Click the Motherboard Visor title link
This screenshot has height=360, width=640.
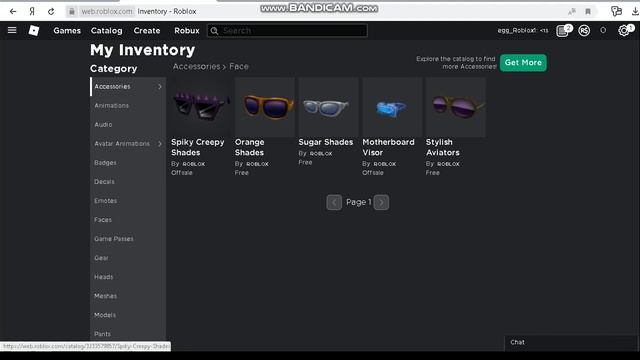[x=388, y=147]
